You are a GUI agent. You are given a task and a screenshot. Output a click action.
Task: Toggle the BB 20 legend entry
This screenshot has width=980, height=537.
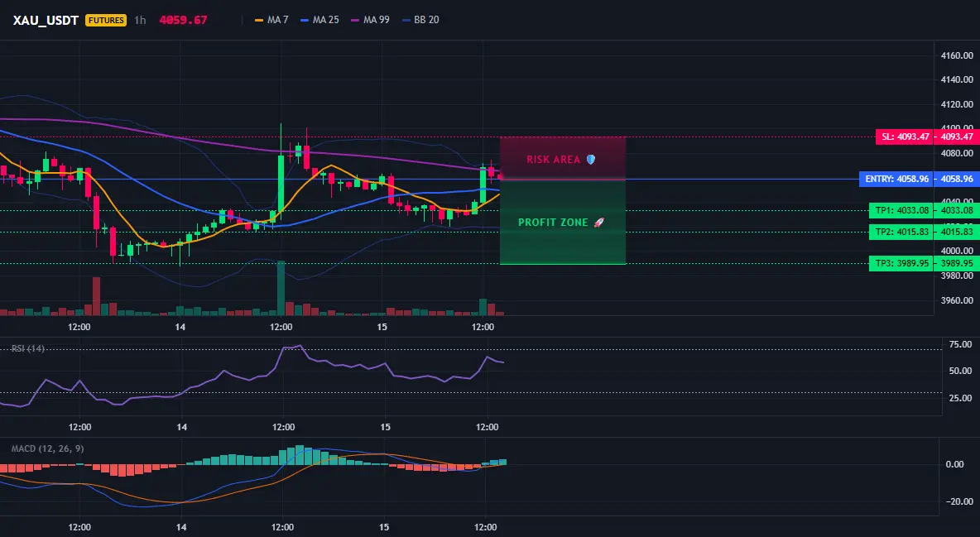(420, 20)
